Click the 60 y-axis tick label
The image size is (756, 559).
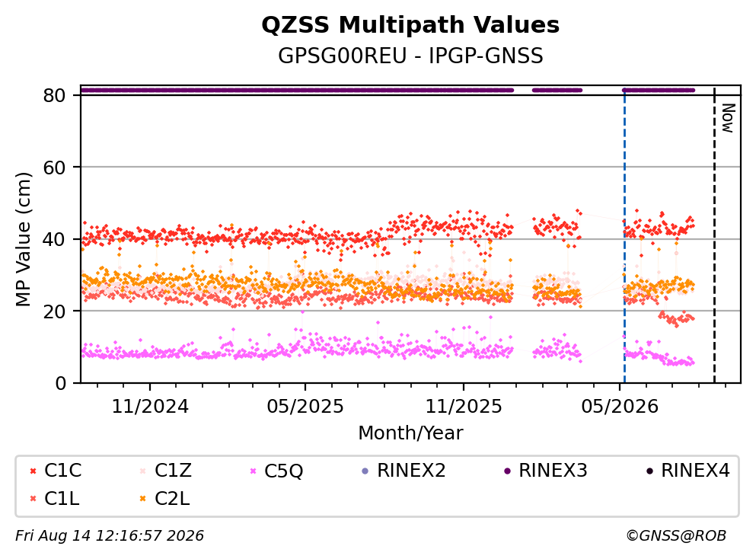tap(55, 168)
